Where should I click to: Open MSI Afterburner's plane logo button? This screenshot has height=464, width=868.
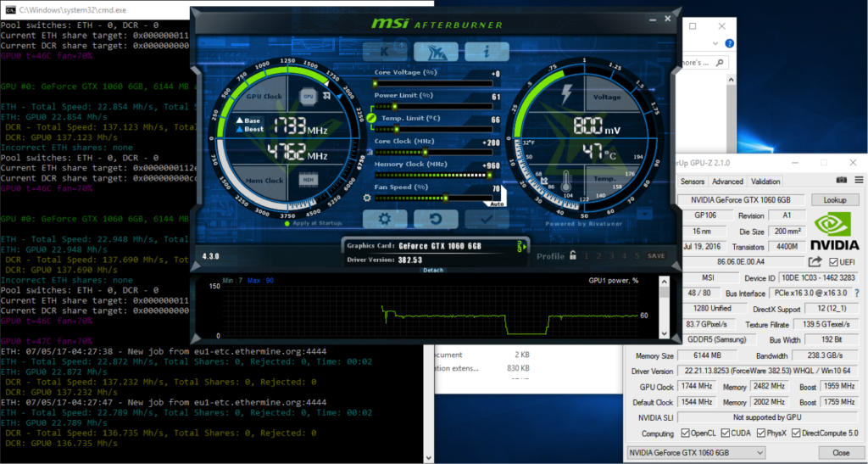tap(436, 52)
